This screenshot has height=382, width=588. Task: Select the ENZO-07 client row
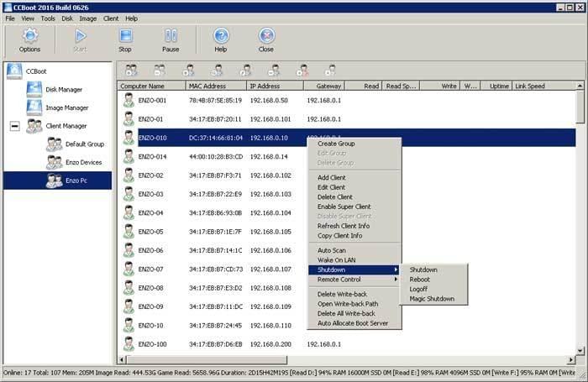(151, 269)
